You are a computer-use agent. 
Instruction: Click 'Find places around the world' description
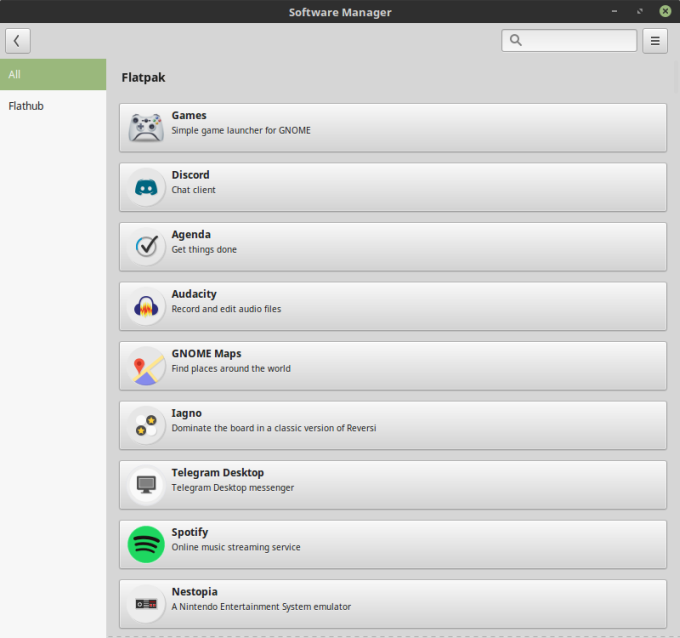tap(231, 369)
